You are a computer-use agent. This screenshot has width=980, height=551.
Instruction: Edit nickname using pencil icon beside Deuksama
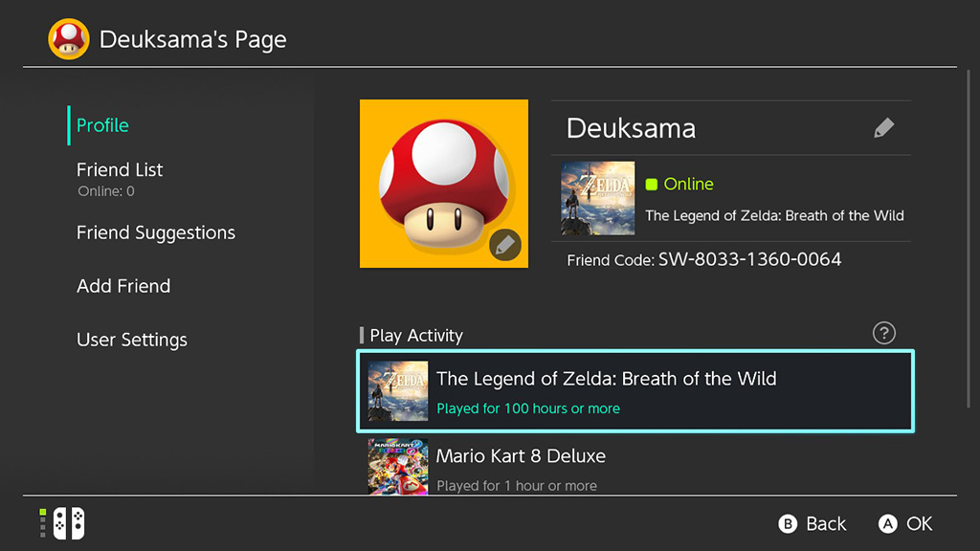click(x=884, y=128)
